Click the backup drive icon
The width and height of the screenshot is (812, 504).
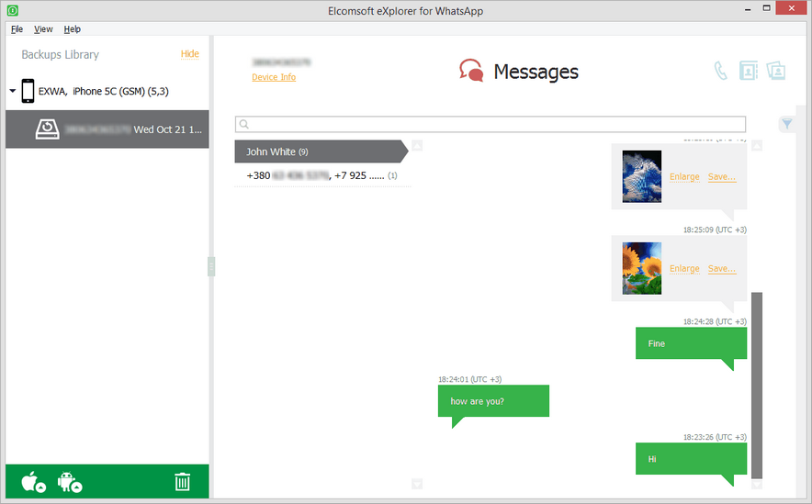(47, 129)
